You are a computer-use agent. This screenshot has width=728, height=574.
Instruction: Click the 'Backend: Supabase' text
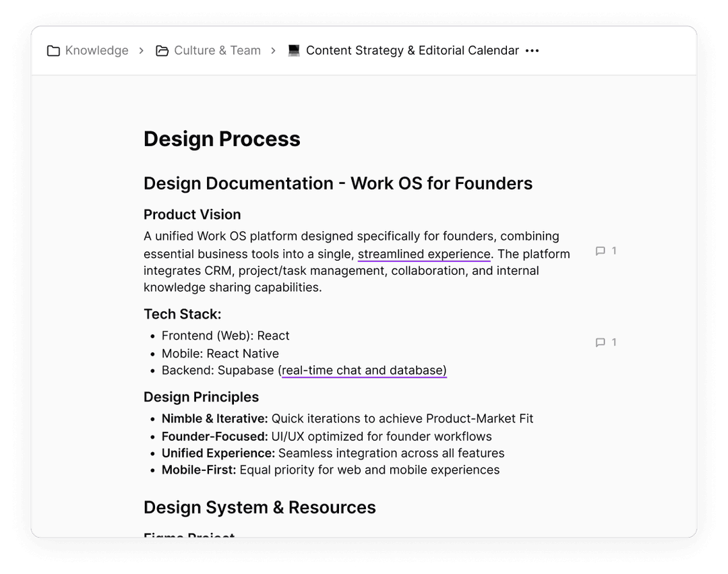(x=218, y=371)
